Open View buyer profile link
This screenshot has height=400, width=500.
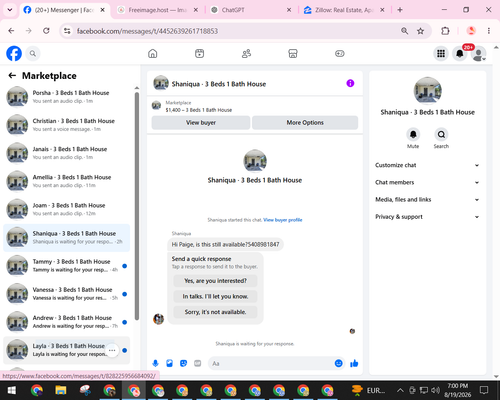pos(283,220)
